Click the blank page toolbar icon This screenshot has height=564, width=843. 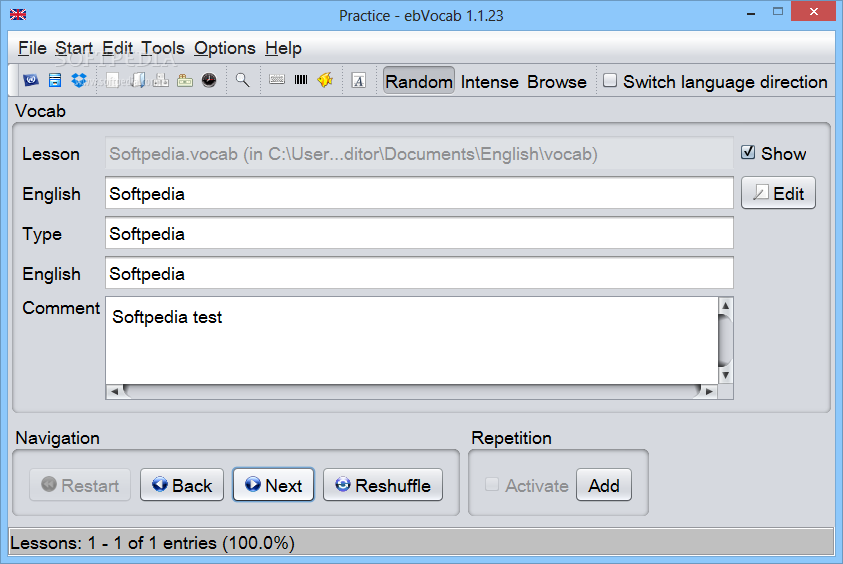112,81
